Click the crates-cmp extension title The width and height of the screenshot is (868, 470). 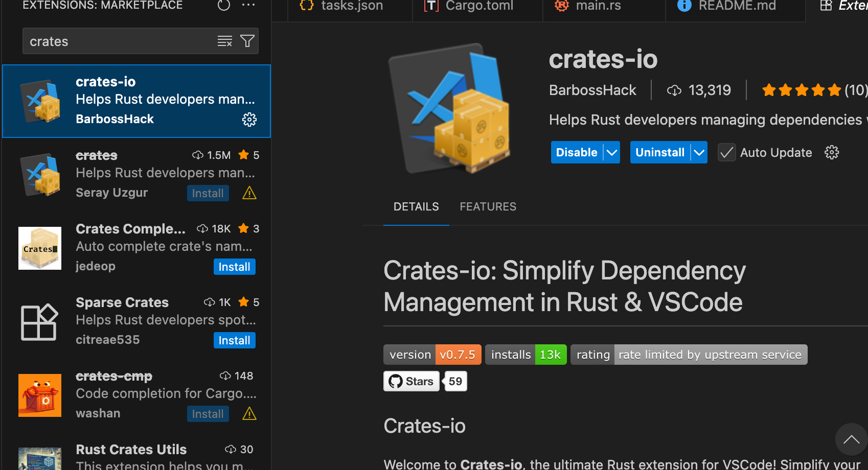pos(114,376)
